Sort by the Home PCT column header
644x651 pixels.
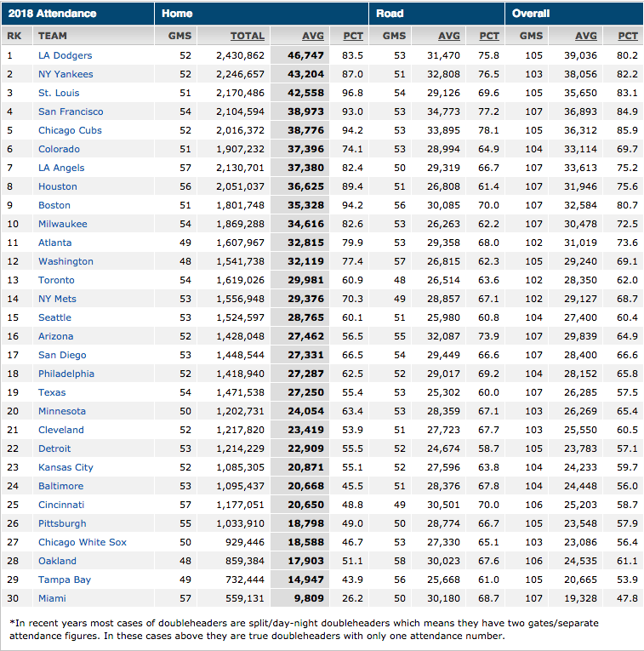pyautogui.click(x=353, y=36)
